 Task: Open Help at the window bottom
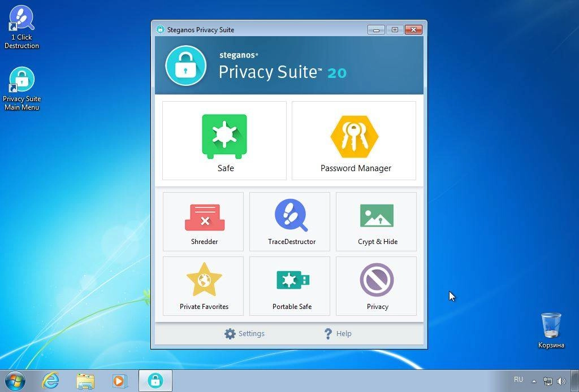pos(338,334)
